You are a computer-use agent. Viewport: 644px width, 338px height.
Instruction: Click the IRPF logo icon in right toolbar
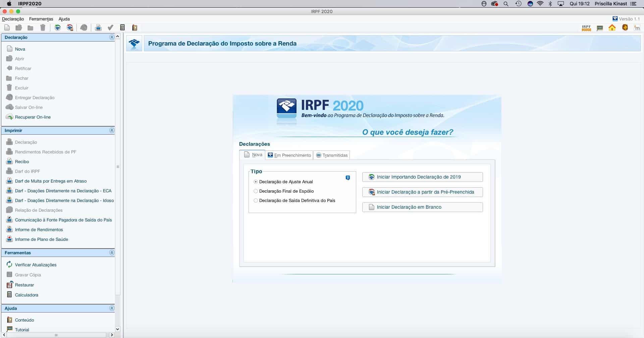(586, 28)
